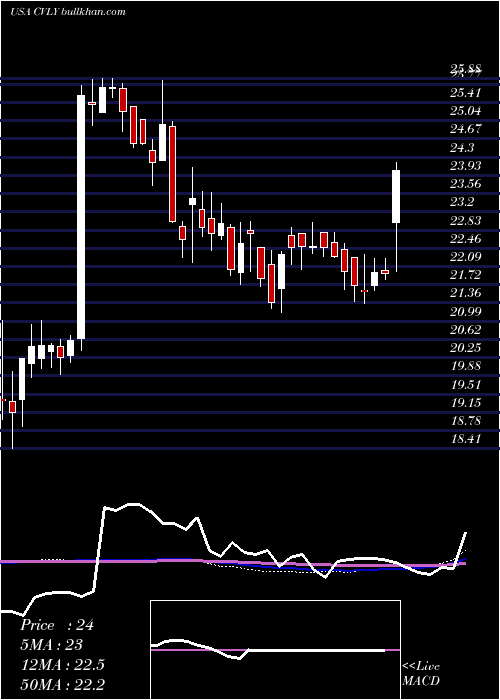
Task: Click the 19.15 price axis label
Action: [x=465, y=403]
